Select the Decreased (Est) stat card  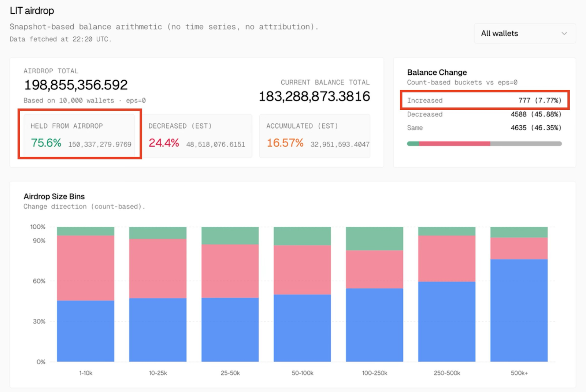(197, 136)
